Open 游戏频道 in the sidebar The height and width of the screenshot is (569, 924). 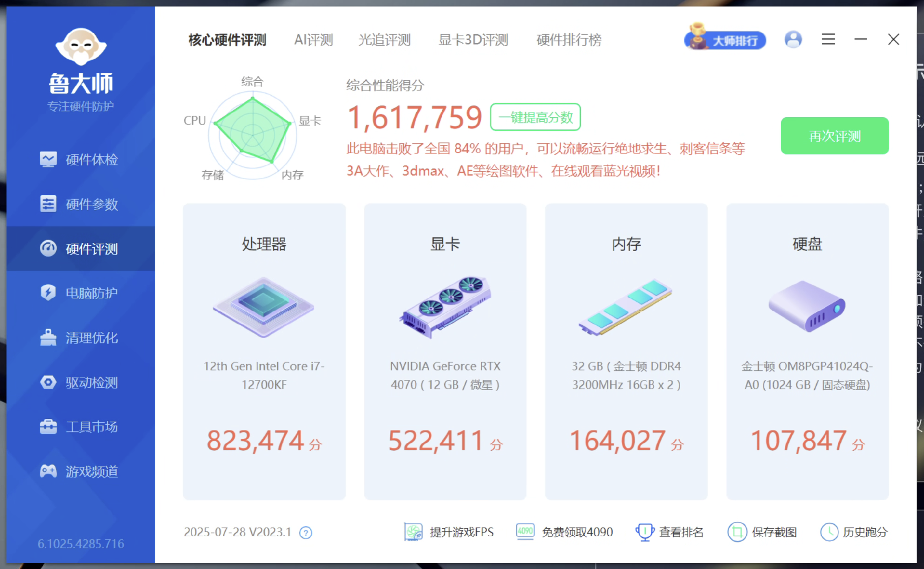click(x=80, y=471)
